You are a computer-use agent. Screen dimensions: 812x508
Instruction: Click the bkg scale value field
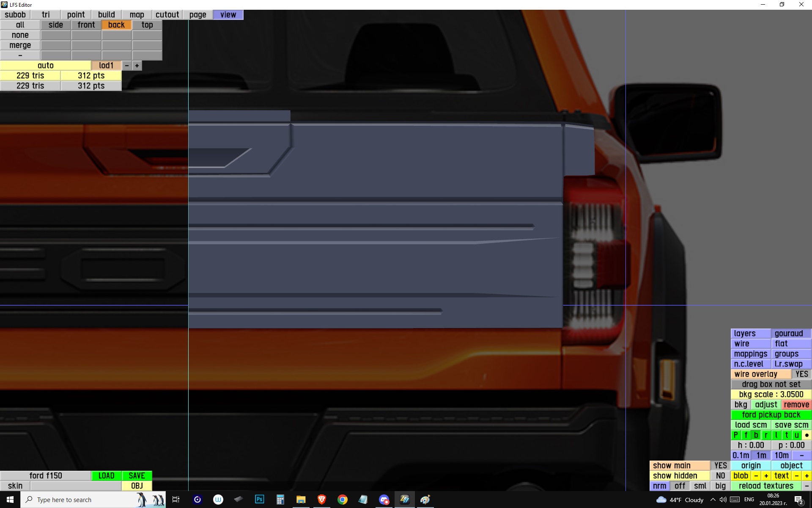point(771,395)
